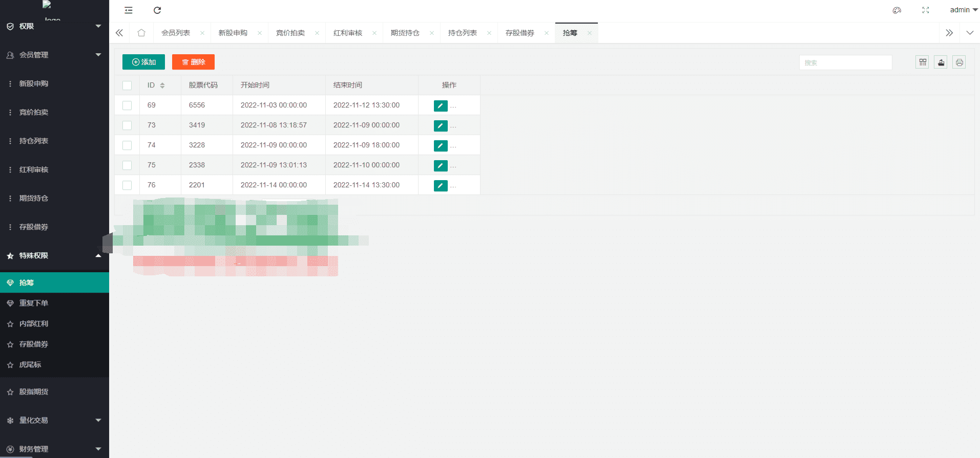Click the red 删除 button

(x=193, y=62)
